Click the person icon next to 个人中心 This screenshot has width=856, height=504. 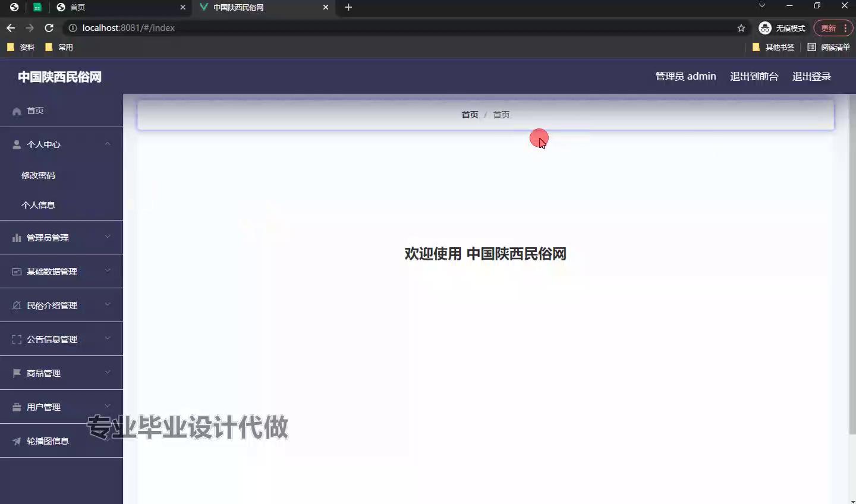(x=17, y=144)
